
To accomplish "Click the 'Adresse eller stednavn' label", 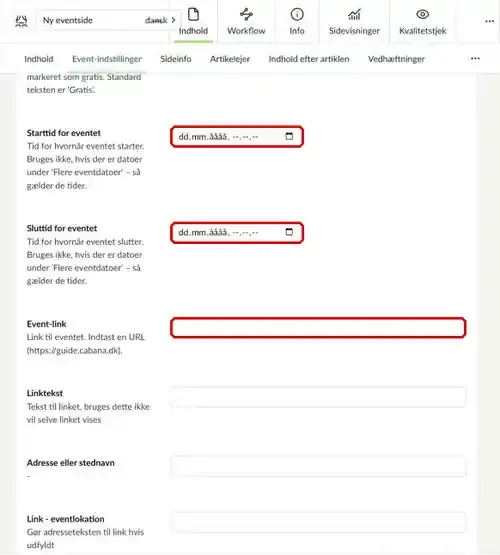I will pyautogui.click(x=71, y=463).
